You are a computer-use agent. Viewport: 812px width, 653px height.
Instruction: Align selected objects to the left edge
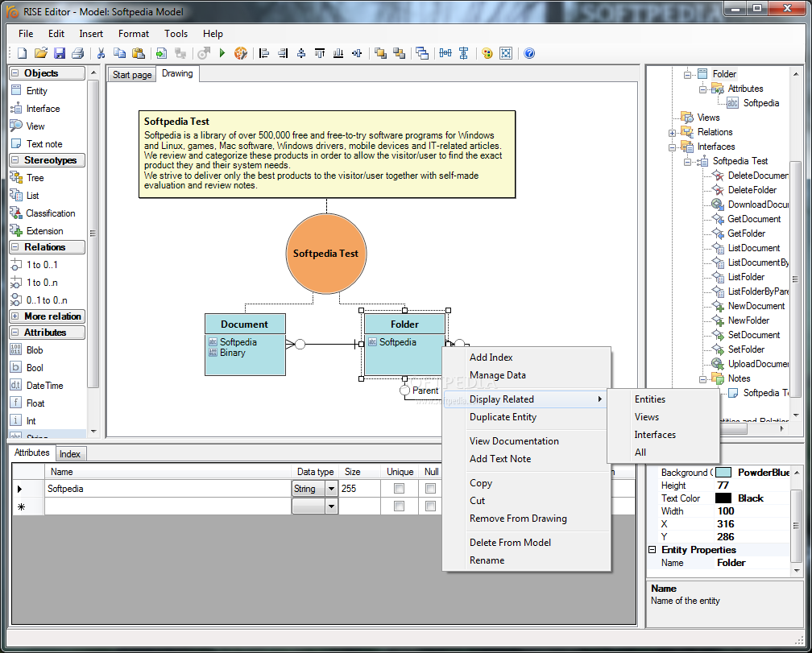(x=264, y=53)
